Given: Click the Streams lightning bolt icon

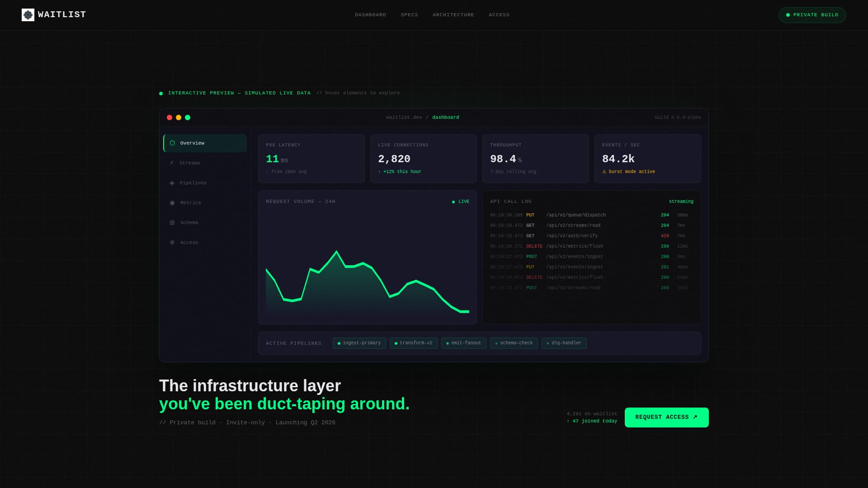Looking at the screenshot, I should (172, 163).
